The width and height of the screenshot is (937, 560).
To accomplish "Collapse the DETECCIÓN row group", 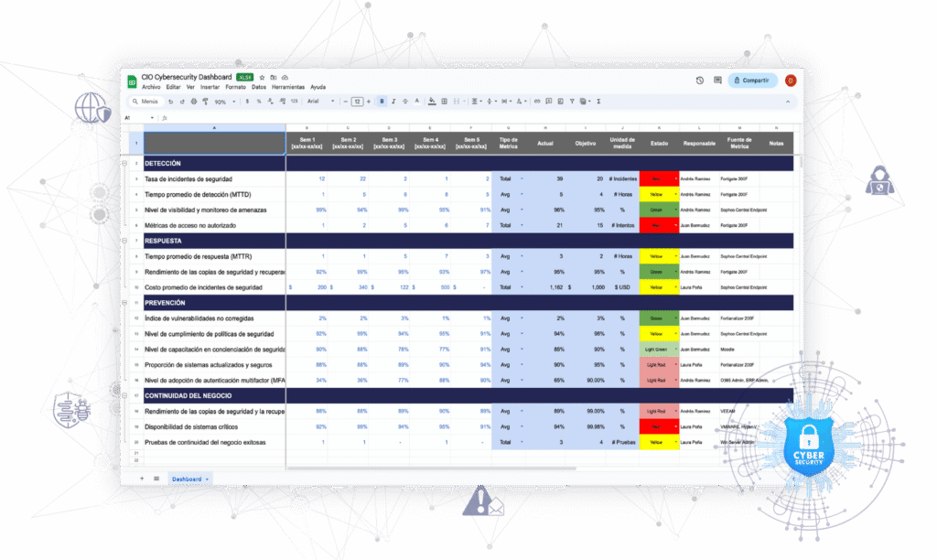I will (x=125, y=163).
